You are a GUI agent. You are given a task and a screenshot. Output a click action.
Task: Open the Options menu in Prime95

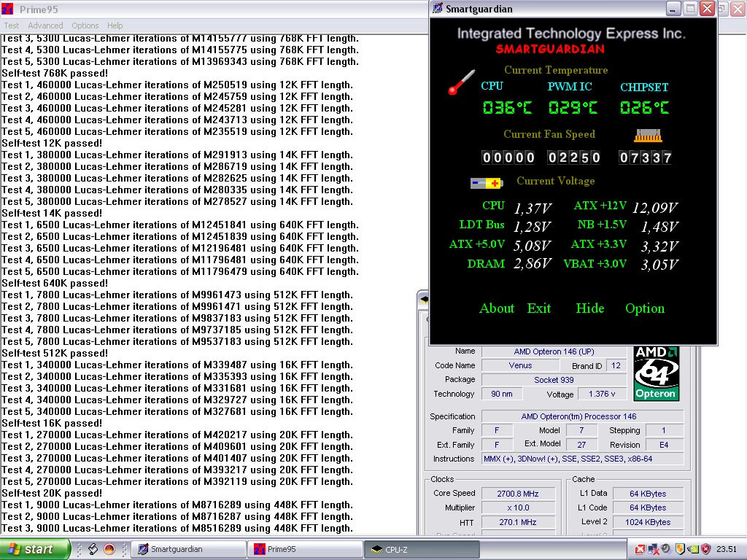coord(85,26)
